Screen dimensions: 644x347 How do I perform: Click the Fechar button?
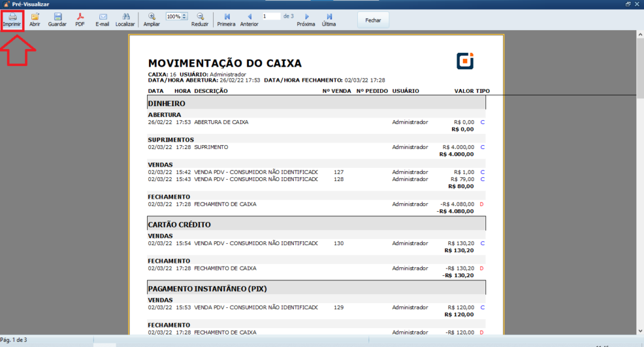pyautogui.click(x=373, y=20)
